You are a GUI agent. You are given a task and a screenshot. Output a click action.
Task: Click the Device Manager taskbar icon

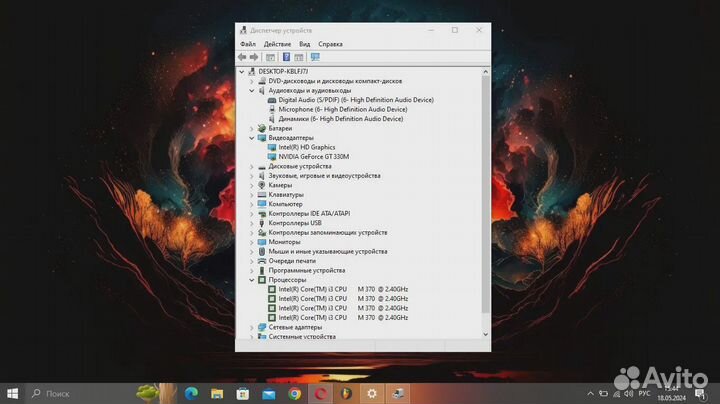click(x=398, y=393)
